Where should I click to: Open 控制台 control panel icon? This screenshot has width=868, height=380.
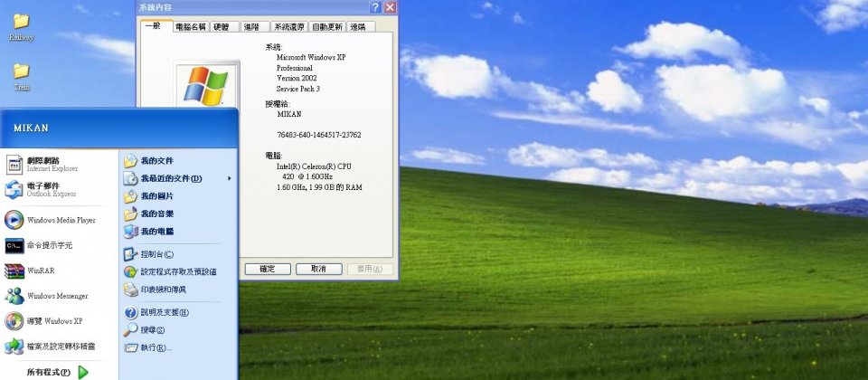tap(130, 254)
